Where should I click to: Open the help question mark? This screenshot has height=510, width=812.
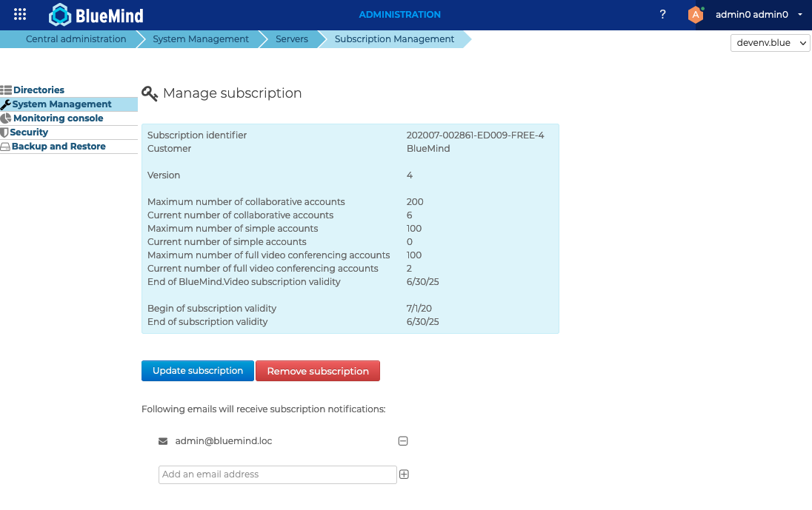(662, 15)
